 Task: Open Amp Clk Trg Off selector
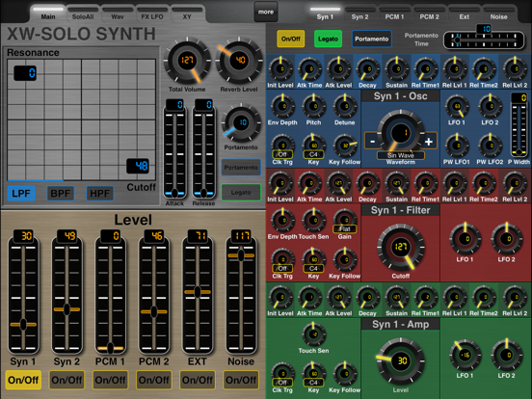[282, 383]
